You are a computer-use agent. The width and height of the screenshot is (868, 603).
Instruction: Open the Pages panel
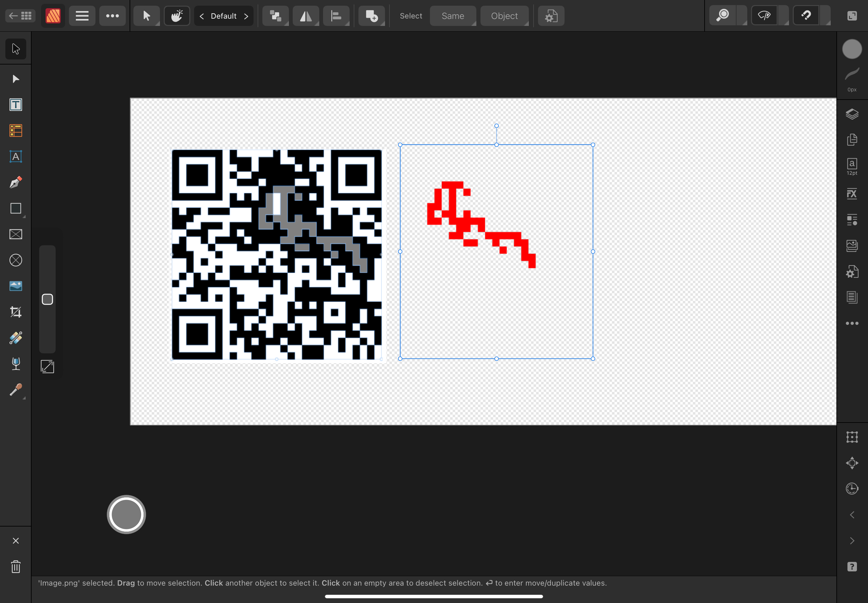click(852, 139)
